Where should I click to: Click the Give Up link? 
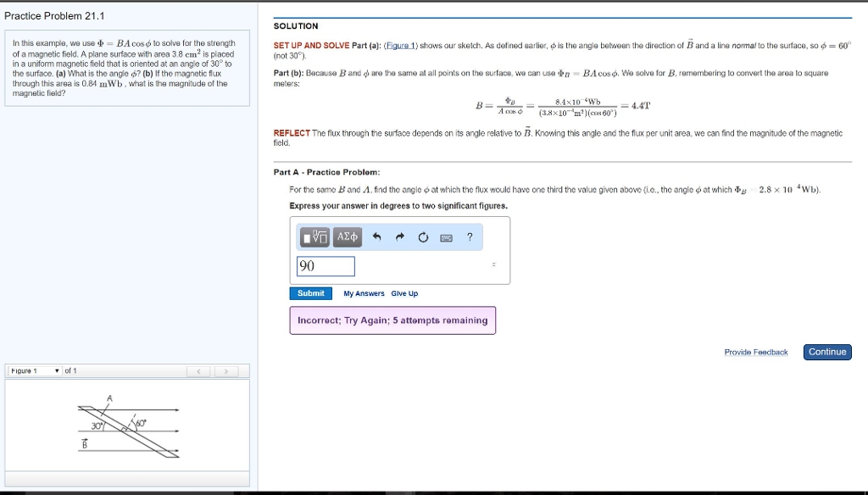coord(405,293)
